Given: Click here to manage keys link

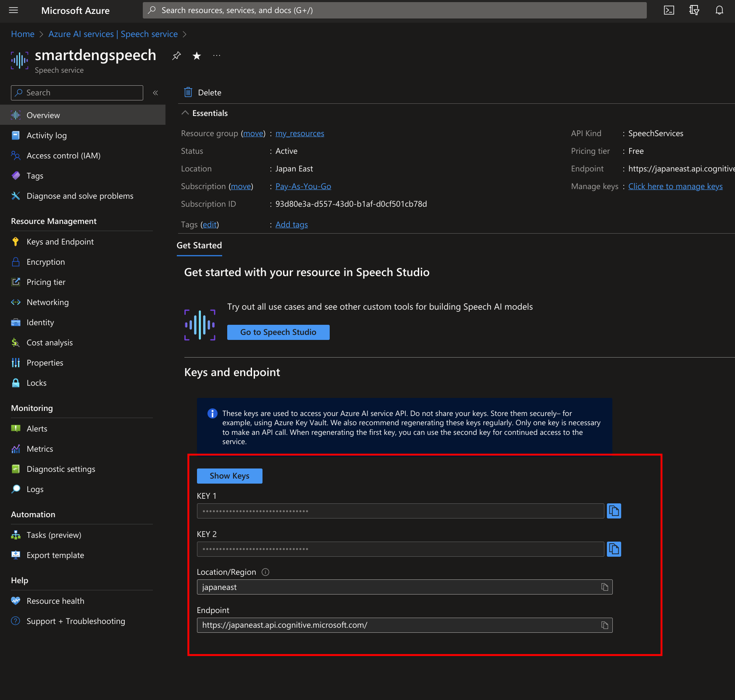Looking at the screenshot, I should (675, 186).
